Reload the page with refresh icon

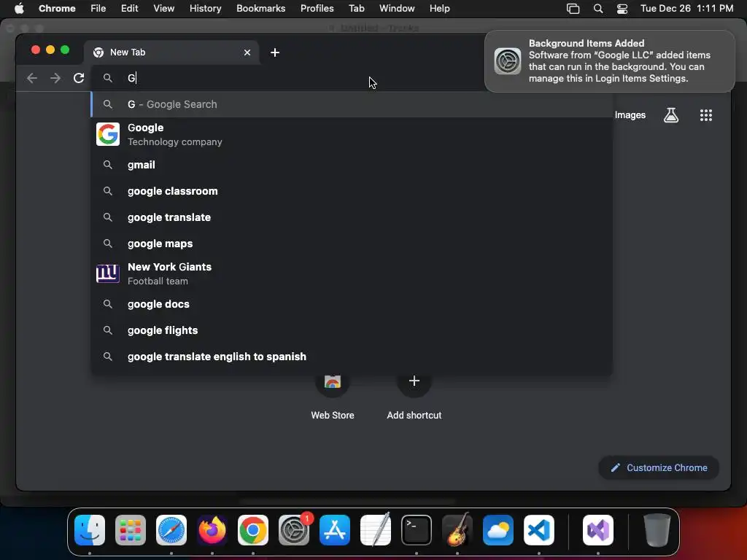(79, 78)
